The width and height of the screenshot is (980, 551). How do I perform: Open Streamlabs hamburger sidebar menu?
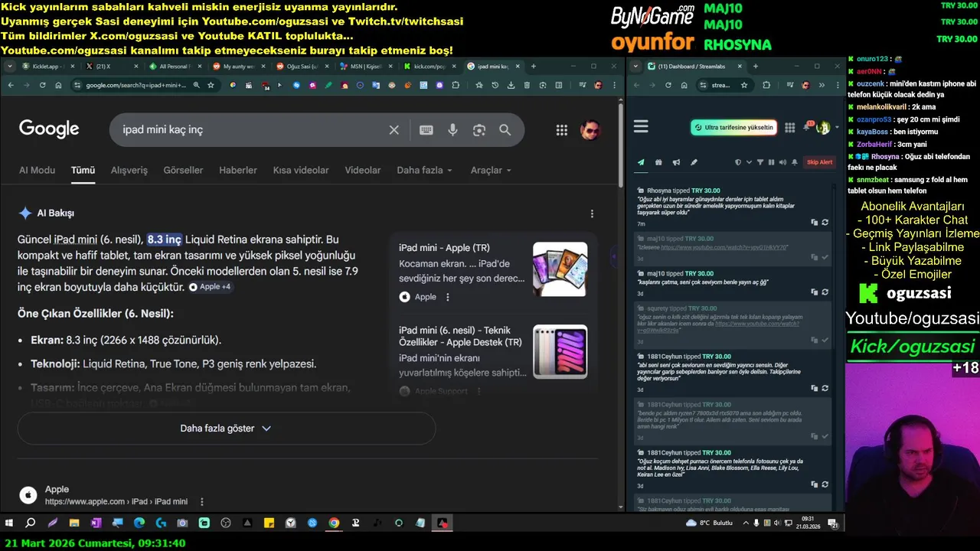click(x=641, y=127)
